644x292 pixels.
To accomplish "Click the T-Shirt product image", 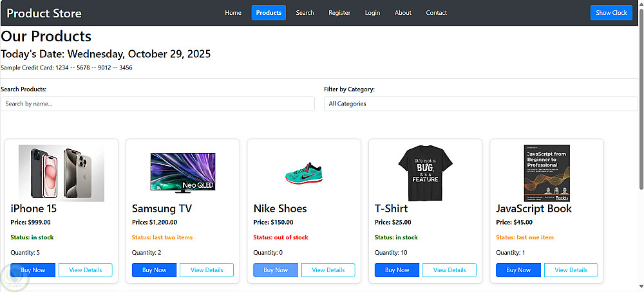I will [426, 173].
